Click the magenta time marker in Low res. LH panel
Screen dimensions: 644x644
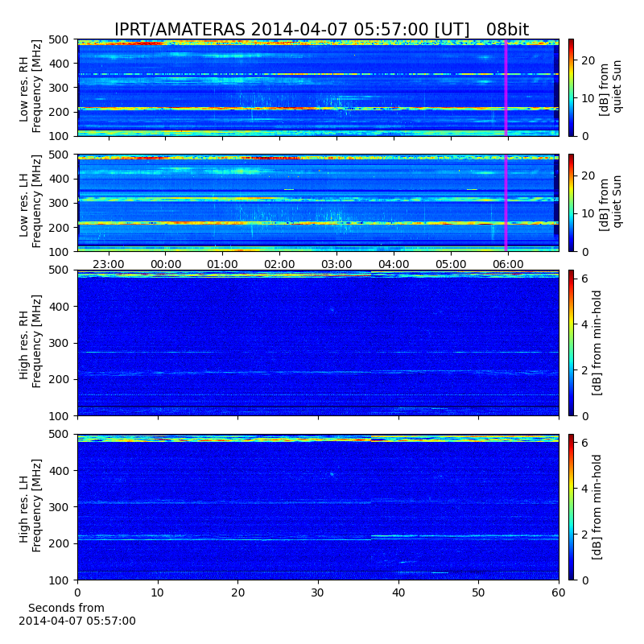point(506,203)
